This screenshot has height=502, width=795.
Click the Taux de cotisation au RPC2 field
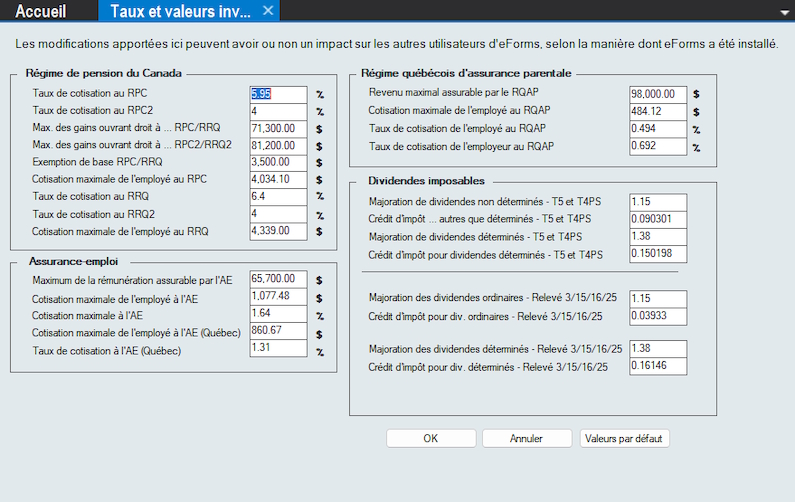[x=277, y=110]
